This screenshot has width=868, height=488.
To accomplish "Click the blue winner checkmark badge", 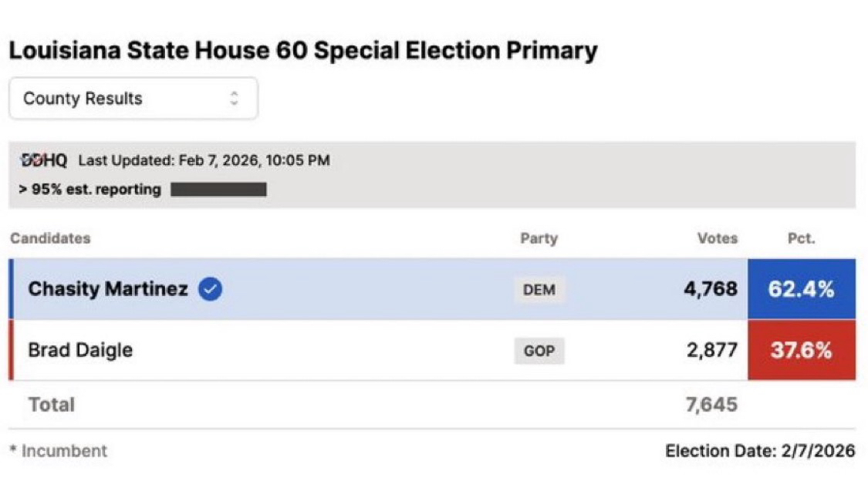I will click(x=210, y=289).
